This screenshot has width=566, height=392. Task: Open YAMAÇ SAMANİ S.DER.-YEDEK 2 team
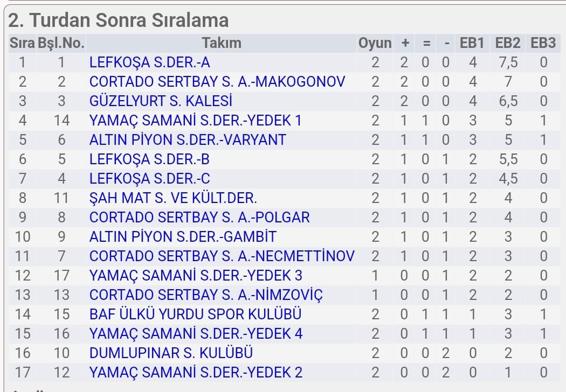coord(196,373)
